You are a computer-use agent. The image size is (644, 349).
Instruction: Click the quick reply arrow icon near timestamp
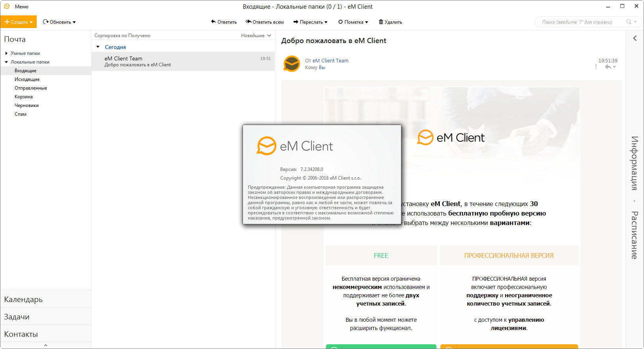pyautogui.click(x=608, y=67)
